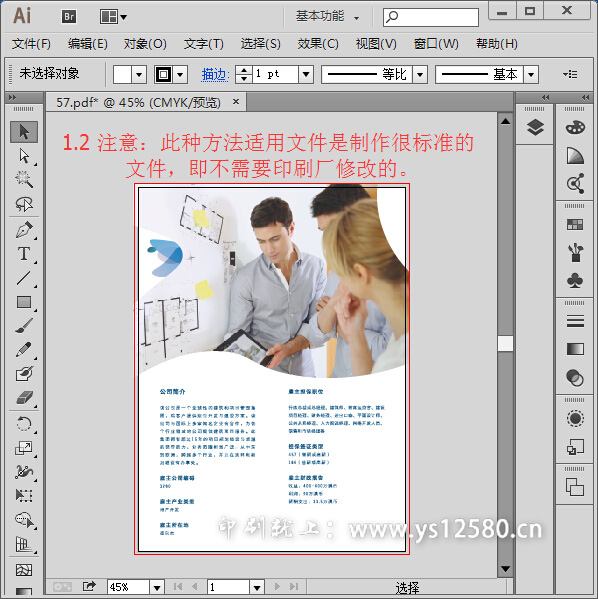Select the Selection tool (black arrow)
Screen dimensions: 598x599
click(24, 132)
